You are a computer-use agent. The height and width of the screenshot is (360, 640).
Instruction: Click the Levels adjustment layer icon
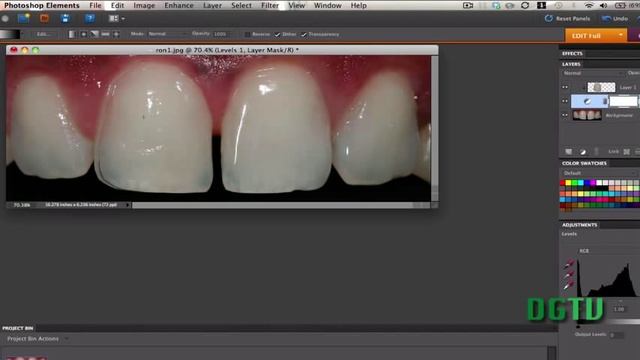[x=587, y=101]
